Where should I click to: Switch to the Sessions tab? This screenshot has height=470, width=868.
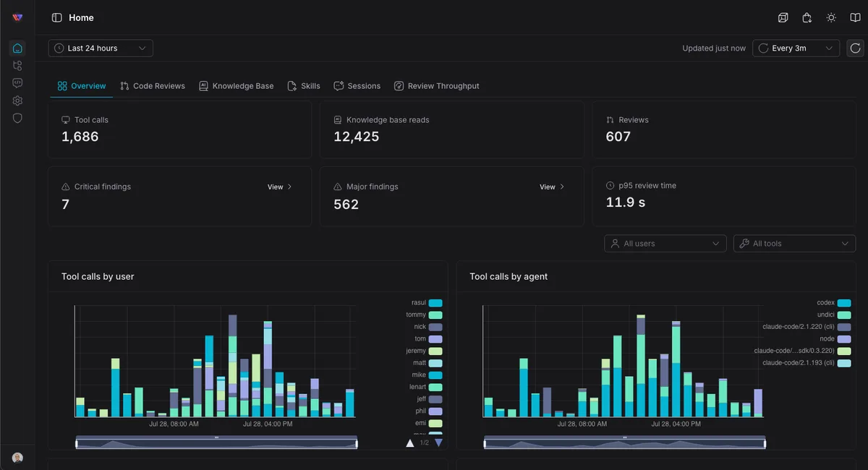pyautogui.click(x=357, y=86)
